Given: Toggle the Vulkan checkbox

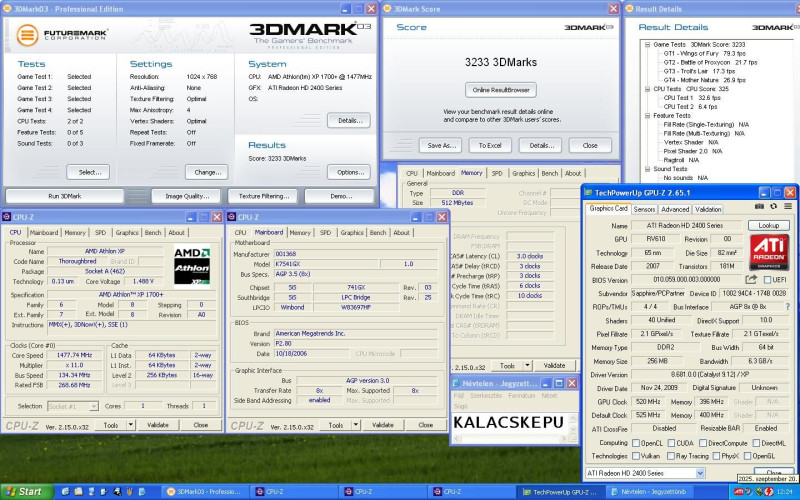Looking at the screenshot, I should 636,456.
